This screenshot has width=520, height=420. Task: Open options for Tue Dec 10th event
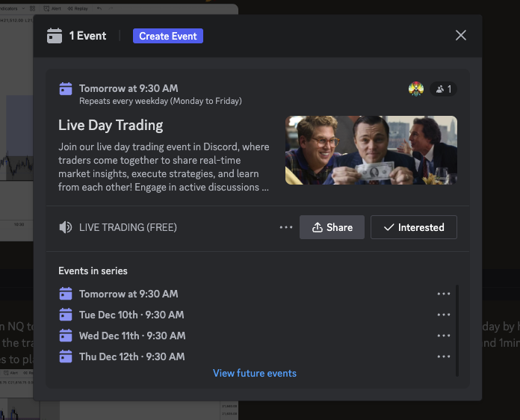click(x=443, y=315)
